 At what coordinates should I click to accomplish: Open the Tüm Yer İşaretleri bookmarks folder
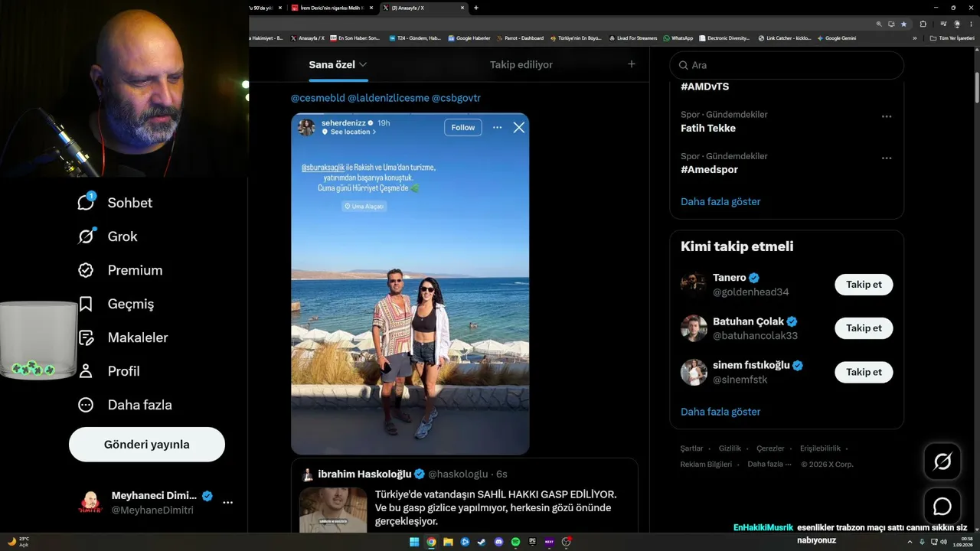[952, 37]
